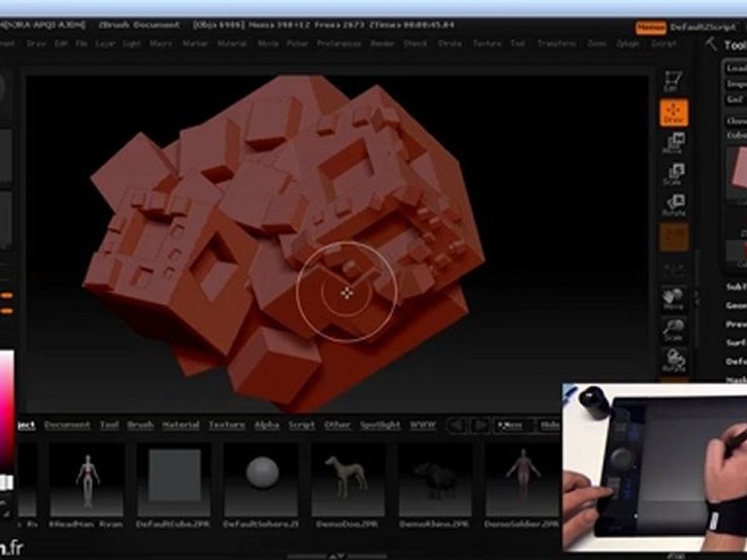
Task: Switch to the LightBox Script tab
Action: coord(302,425)
